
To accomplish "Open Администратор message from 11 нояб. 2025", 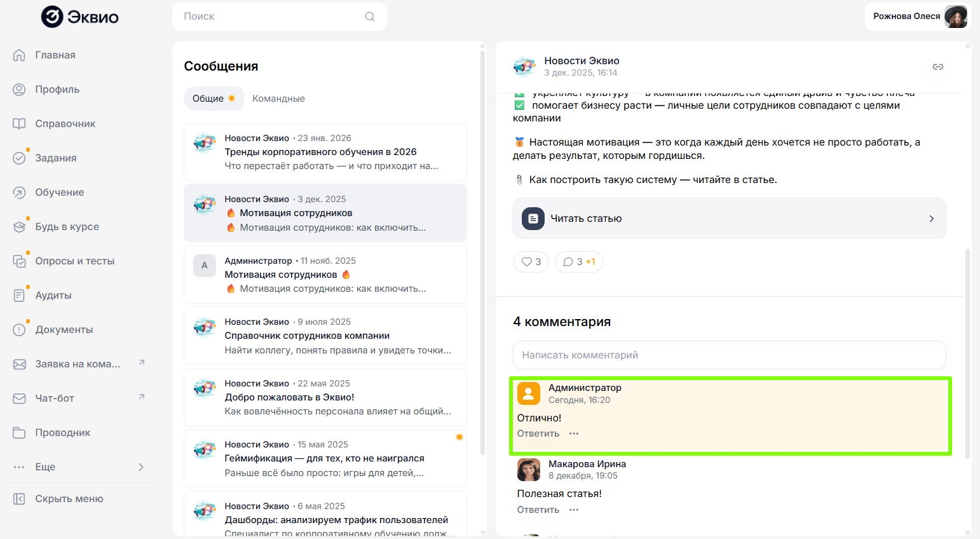I will coord(325,275).
